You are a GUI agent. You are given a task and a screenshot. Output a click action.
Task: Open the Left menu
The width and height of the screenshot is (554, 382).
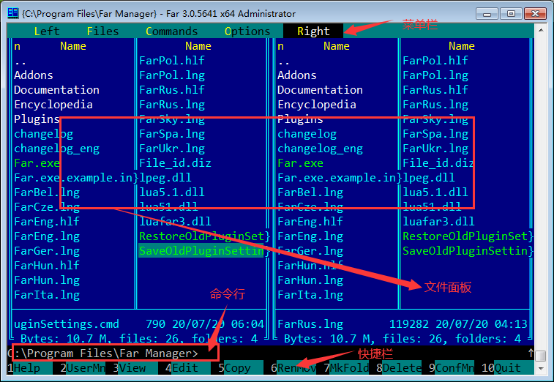tap(47, 31)
